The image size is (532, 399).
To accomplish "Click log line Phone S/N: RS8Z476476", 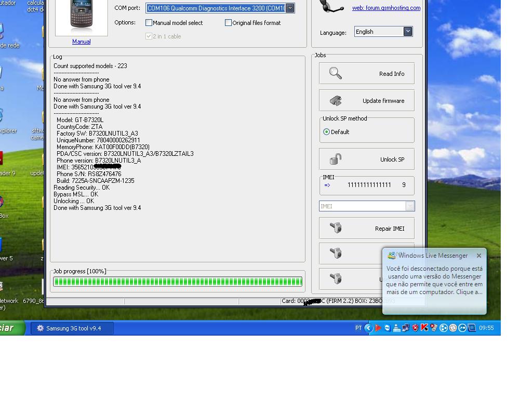I will tap(88, 174).
